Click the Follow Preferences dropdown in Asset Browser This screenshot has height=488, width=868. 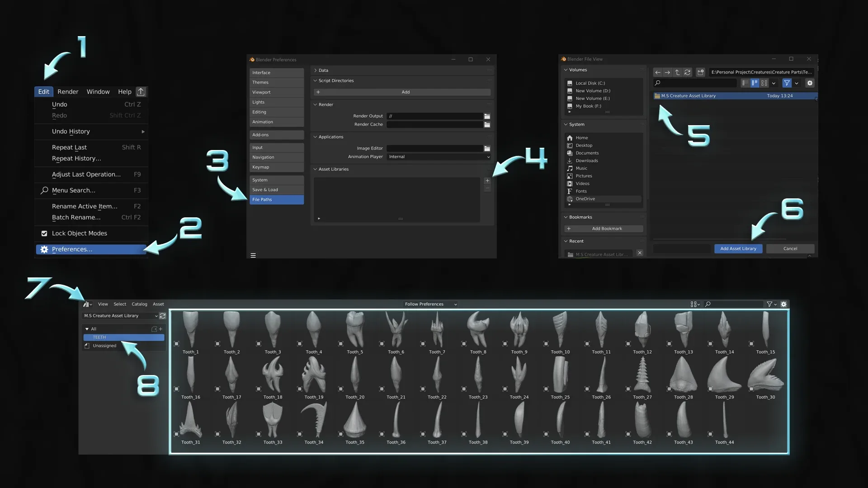[x=430, y=304]
